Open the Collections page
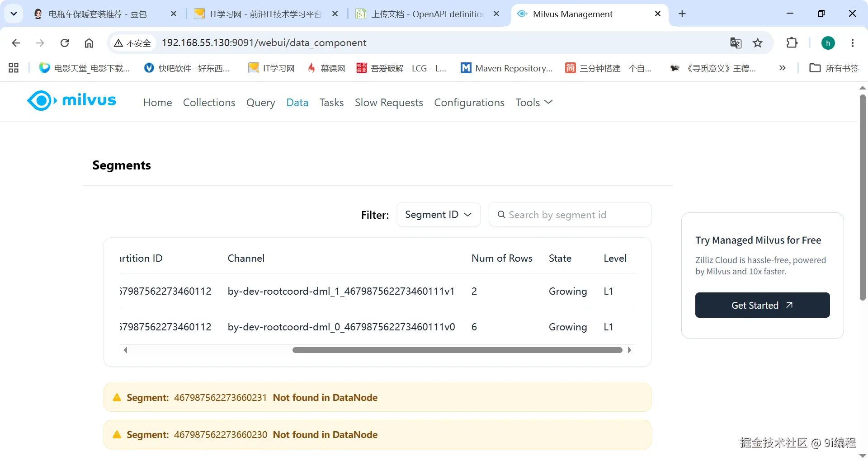868x461 pixels. [209, 103]
